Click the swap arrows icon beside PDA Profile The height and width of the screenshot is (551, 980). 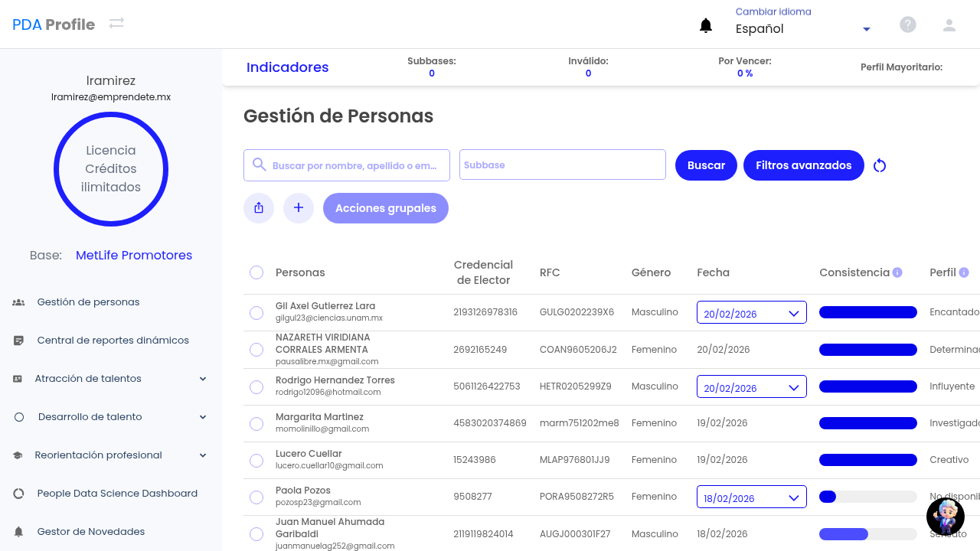[x=116, y=24]
